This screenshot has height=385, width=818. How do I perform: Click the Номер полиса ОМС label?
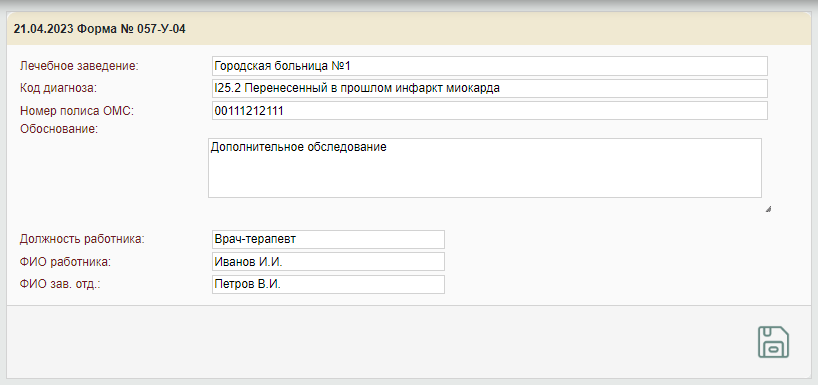(x=77, y=111)
